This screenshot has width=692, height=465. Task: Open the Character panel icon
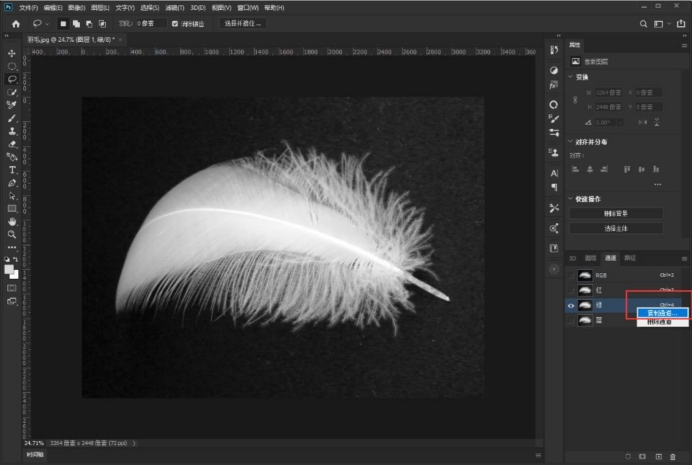[554, 173]
